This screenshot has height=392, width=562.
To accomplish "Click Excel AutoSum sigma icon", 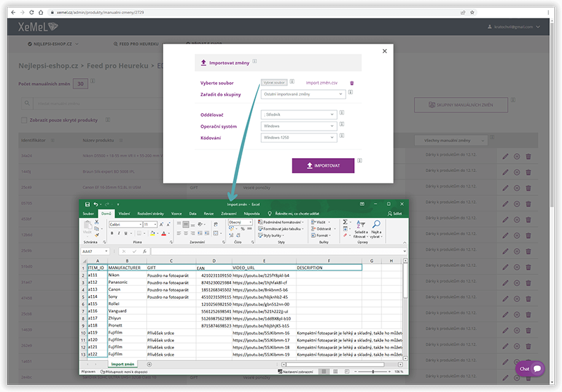I will (x=345, y=222).
